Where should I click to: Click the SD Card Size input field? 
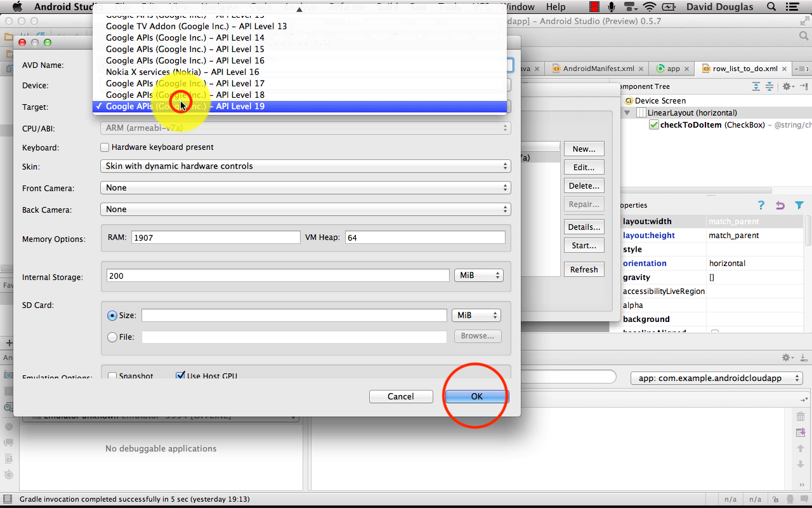(294, 316)
